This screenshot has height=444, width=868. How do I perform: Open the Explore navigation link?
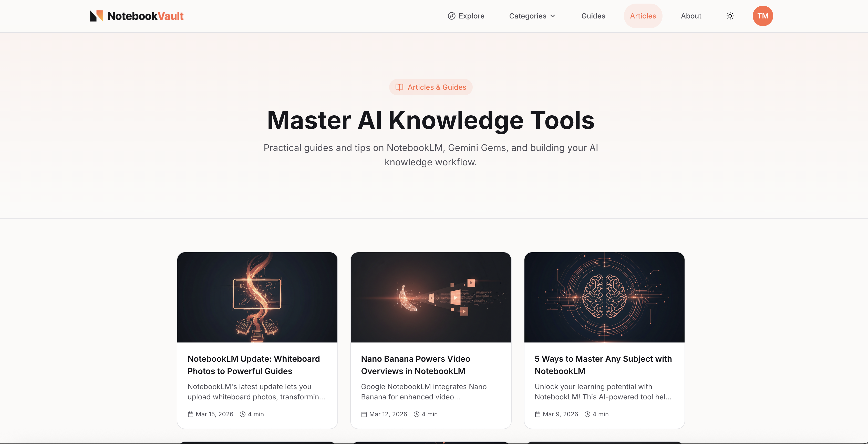[471, 16]
